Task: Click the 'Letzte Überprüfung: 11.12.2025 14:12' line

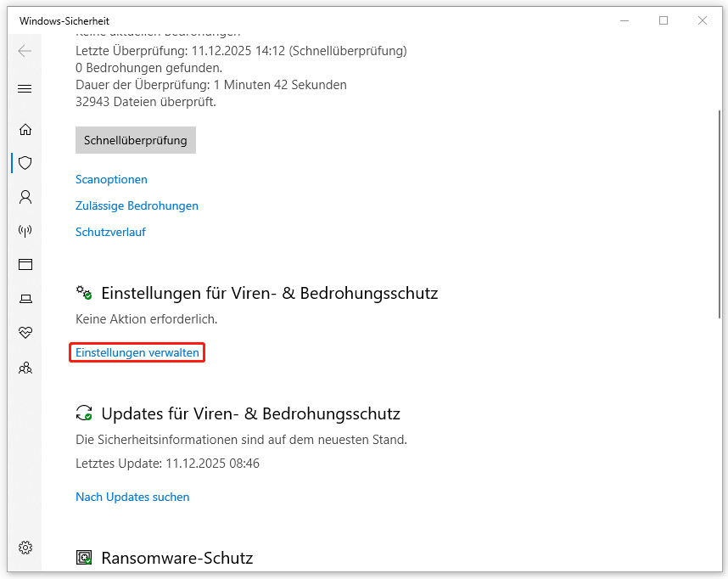Action: point(241,51)
